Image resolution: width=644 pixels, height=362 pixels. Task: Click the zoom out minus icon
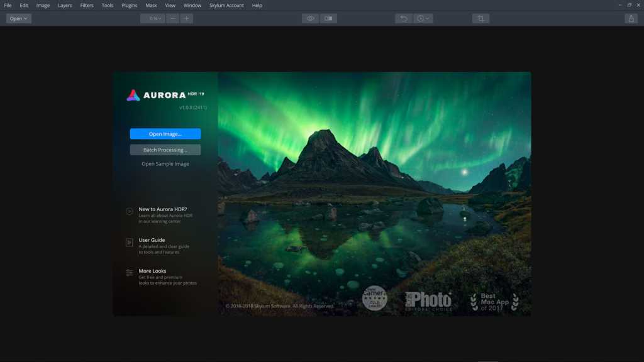tap(172, 18)
